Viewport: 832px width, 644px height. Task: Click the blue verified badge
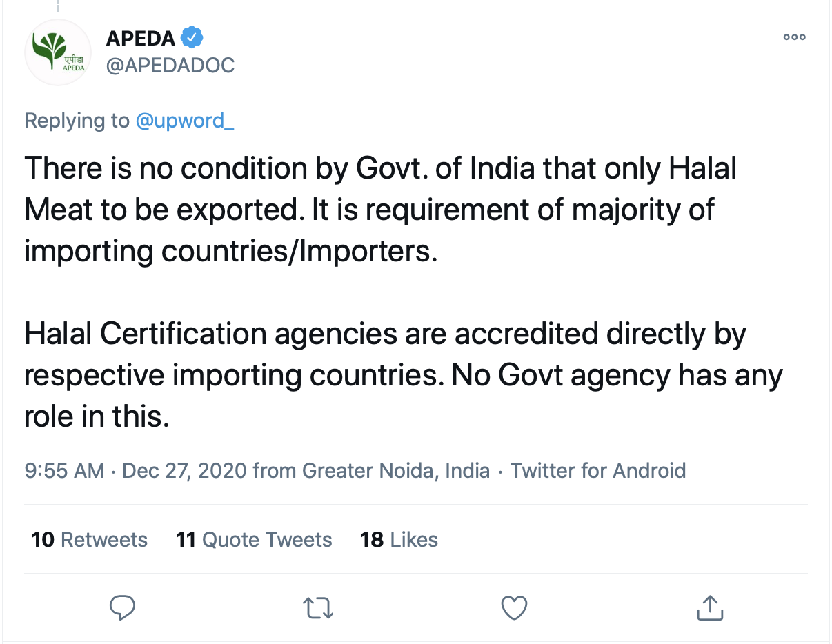point(191,37)
